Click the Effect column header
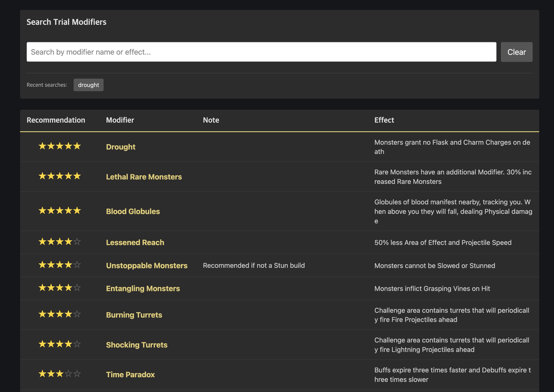Viewport: 554px width, 392px height. [384, 120]
